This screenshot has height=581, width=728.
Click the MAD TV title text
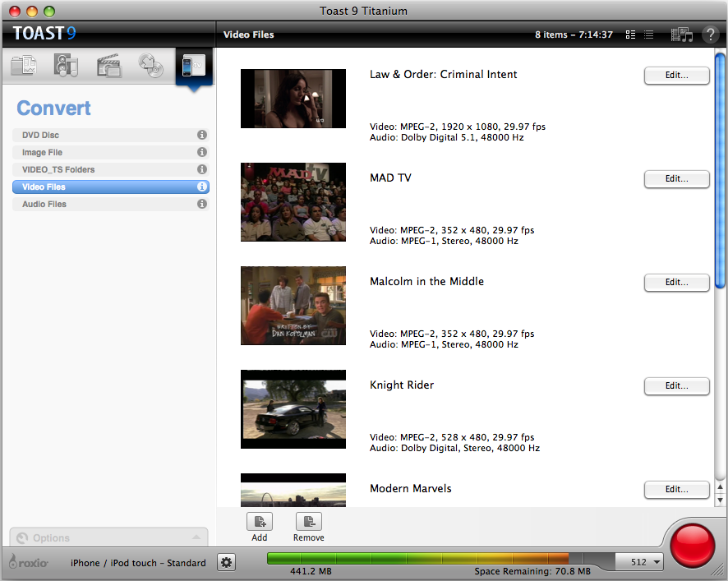coord(390,178)
